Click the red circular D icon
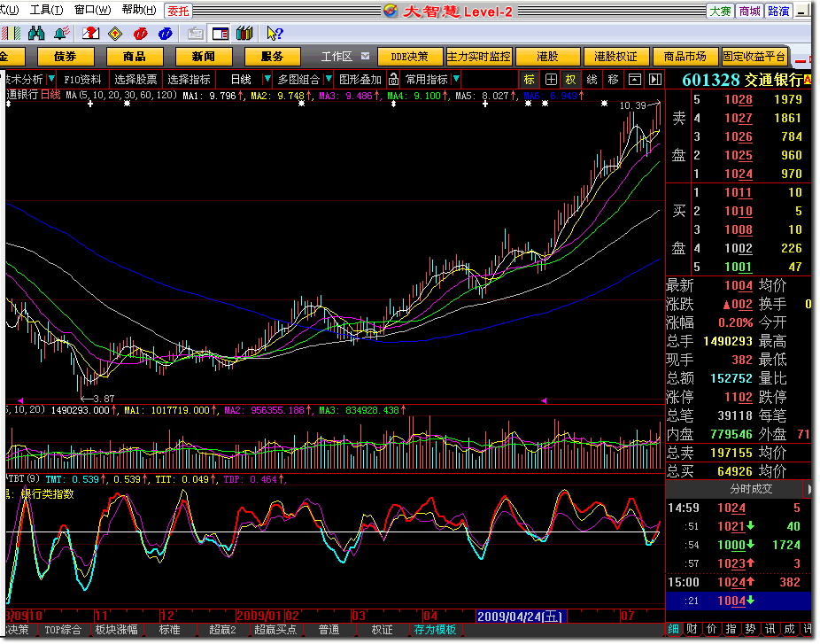The width and height of the screenshot is (820, 644). [x=140, y=34]
